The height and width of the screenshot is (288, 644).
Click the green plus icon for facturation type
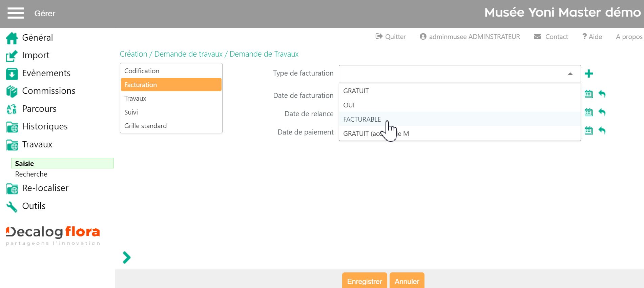tap(589, 74)
